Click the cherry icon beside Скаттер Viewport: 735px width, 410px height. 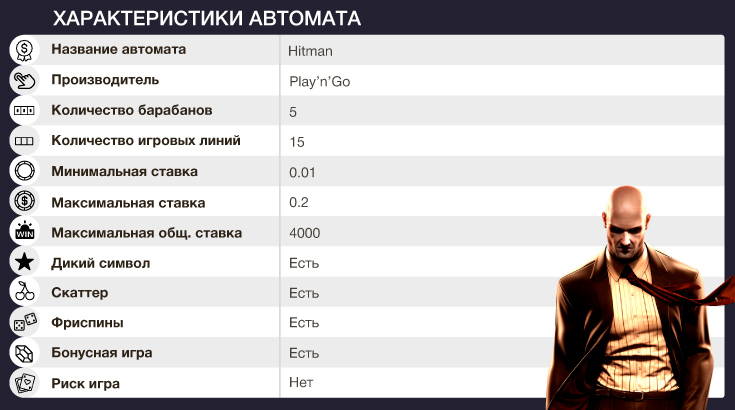coord(23,293)
